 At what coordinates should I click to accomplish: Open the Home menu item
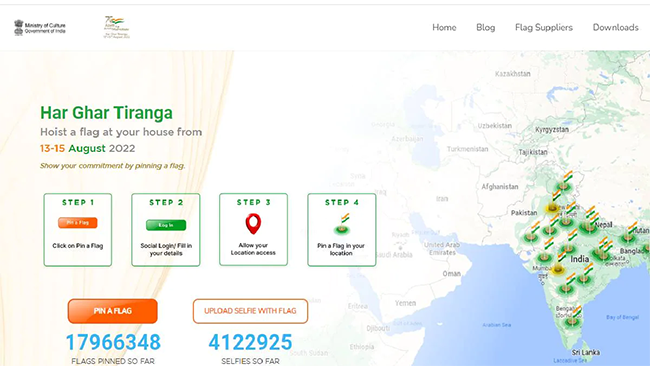click(x=444, y=27)
